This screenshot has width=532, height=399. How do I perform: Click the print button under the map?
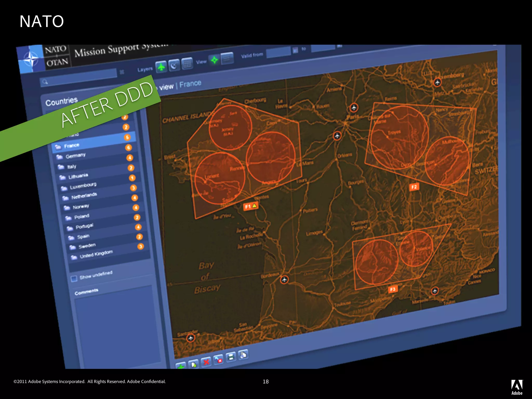(x=231, y=357)
